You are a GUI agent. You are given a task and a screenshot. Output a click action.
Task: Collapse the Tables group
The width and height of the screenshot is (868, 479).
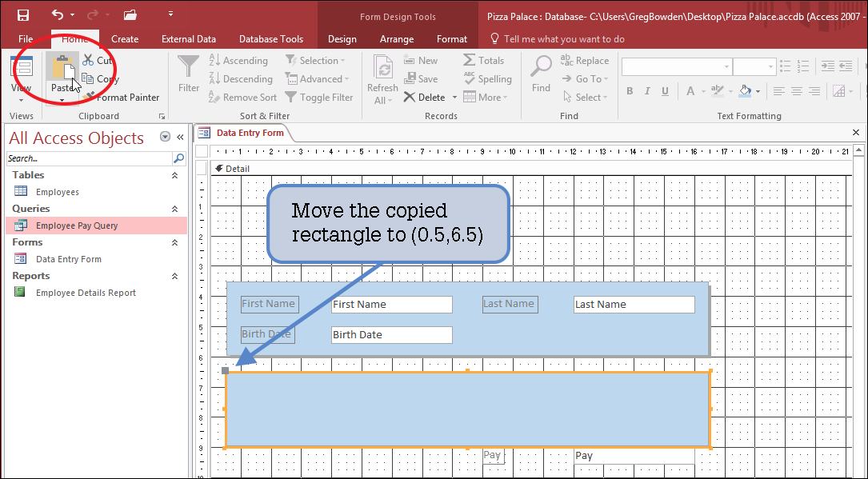click(x=174, y=175)
